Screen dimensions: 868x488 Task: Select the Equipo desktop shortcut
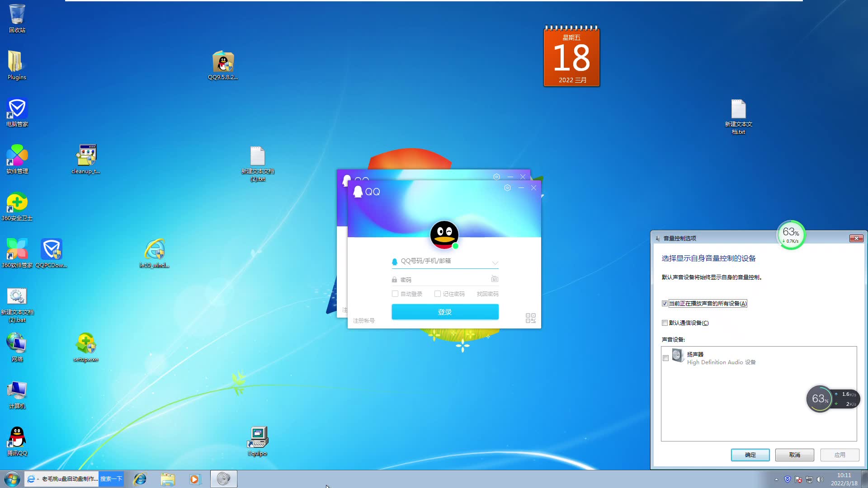[x=258, y=441]
